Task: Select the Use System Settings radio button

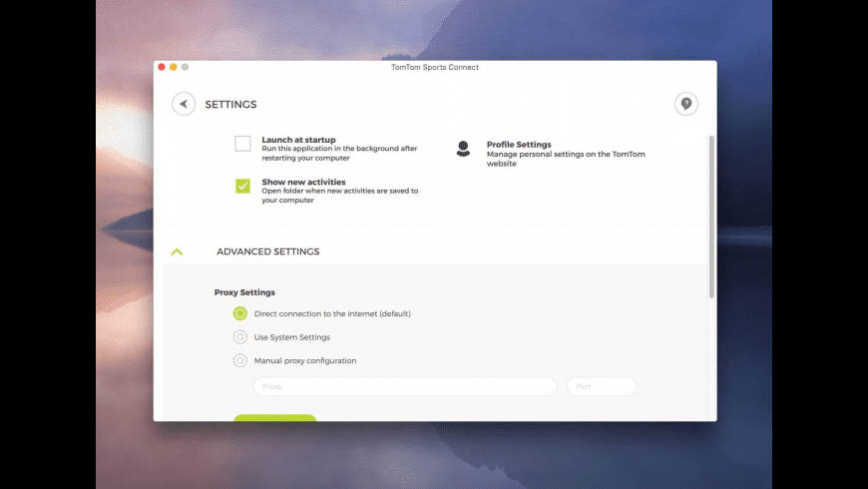Action: tap(239, 336)
